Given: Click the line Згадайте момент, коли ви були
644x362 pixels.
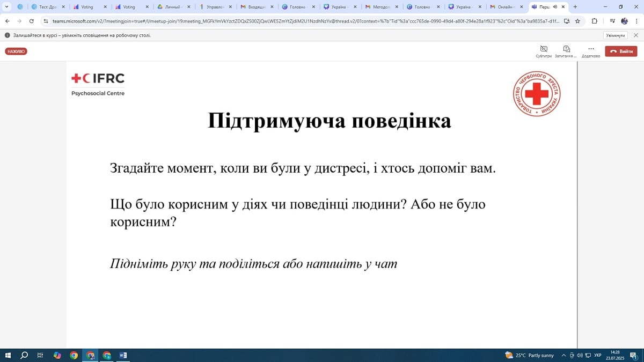Looking at the screenshot, I should [x=303, y=168].
